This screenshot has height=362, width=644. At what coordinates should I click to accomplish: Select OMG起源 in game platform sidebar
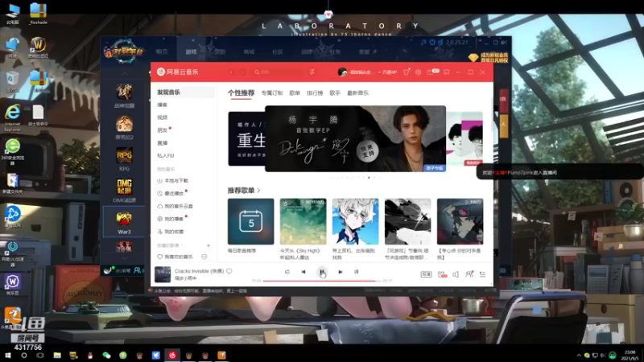pos(124,191)
